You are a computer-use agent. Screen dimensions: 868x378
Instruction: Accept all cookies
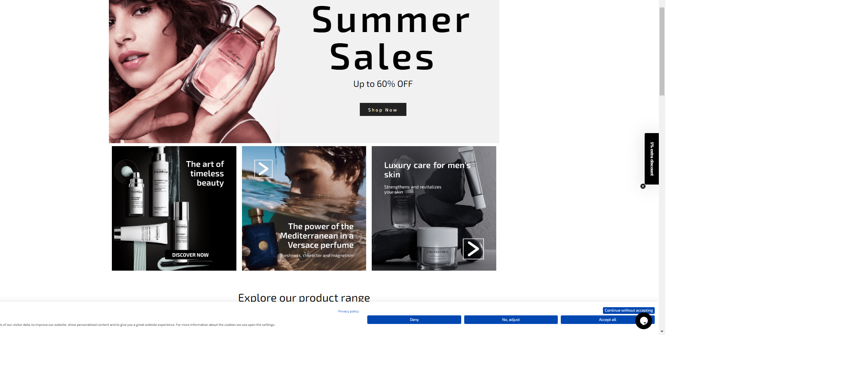click(607, 320)
